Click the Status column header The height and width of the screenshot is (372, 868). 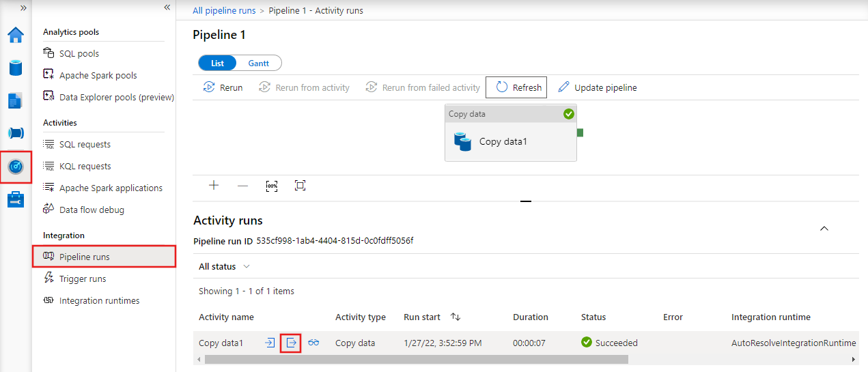593,317
